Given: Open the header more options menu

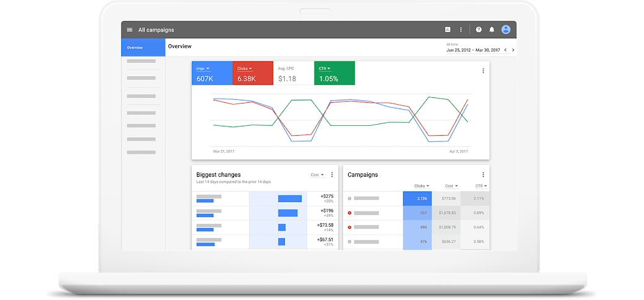Looking at the screenshot, I should (x=461, y=30).
